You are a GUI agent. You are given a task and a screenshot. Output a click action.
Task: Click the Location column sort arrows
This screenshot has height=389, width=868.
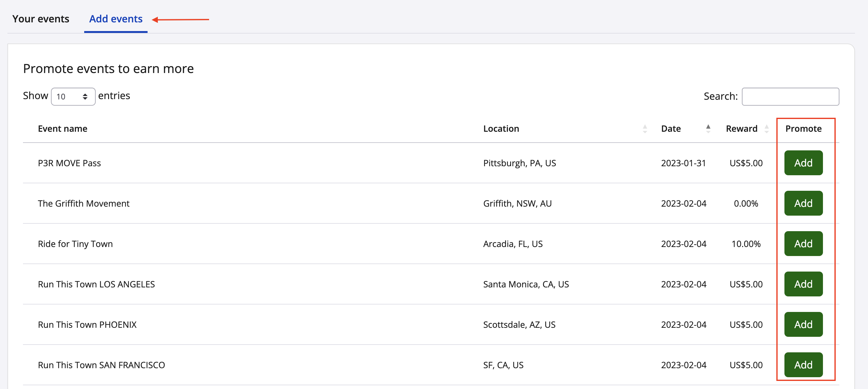645,129
